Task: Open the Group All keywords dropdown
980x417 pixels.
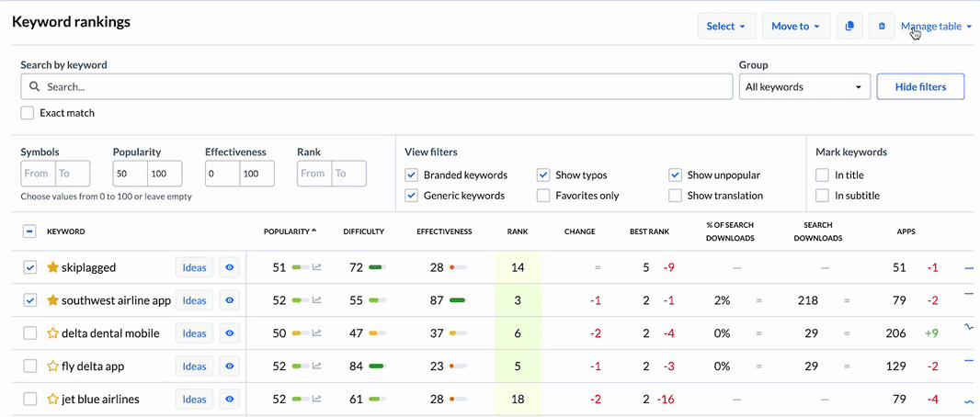Action: point(804,87)
